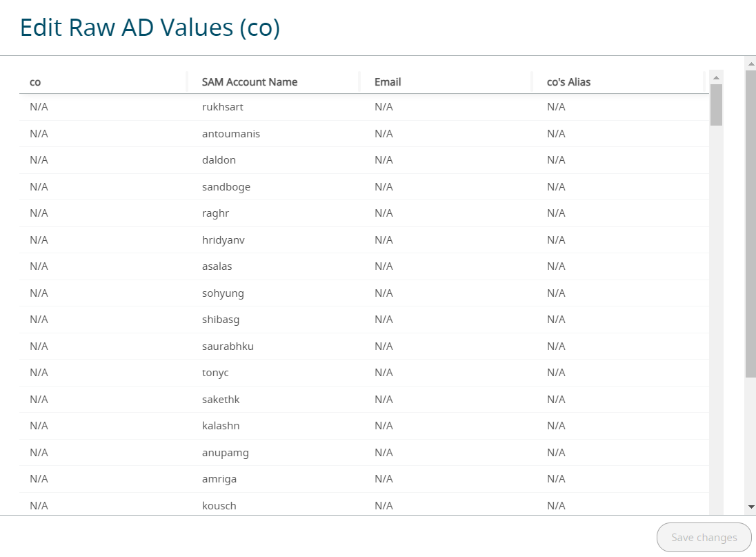756x557 pixels.
Task: Click the co cell for daldon
Action: coord(39,160)
